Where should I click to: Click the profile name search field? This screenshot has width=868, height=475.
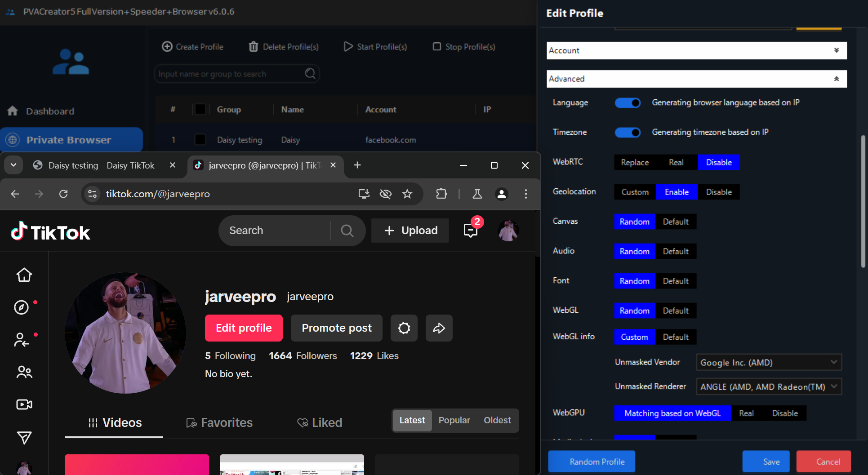click(x=230, y=74)
